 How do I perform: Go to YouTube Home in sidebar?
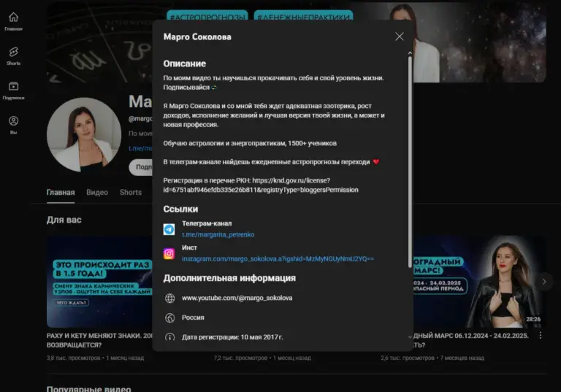click(13, 21)
